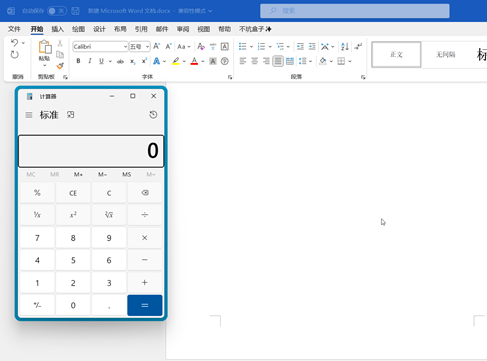Click the Copy icon in clipboard group

[60, 54]
